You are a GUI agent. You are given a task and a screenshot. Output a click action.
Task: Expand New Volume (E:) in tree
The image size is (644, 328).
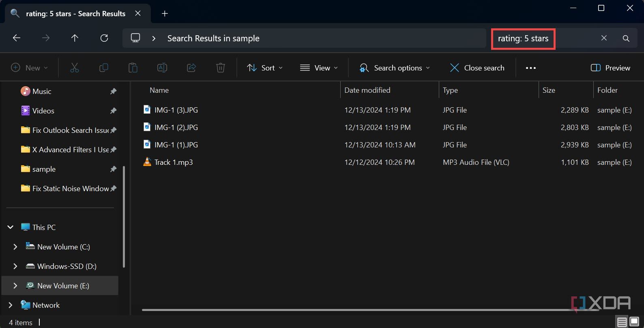pyautogui.click(x=15, y=285)
